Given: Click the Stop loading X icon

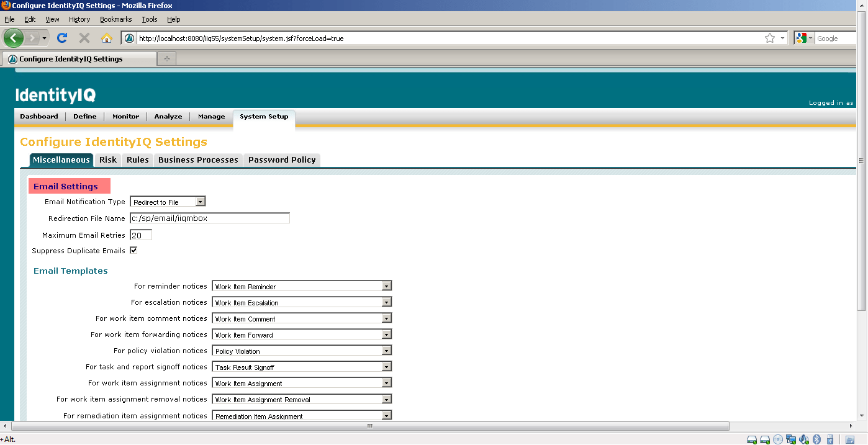Looking at the screenshot, I should click(x=84, y=38).
